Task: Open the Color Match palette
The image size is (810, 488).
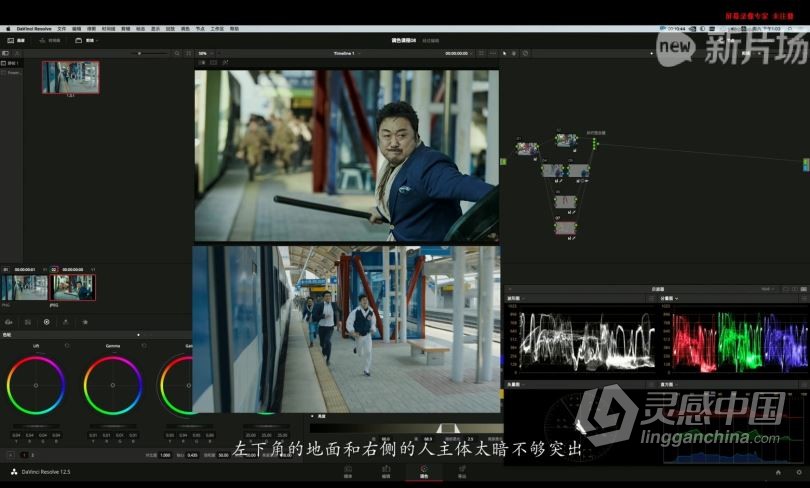Action: coord(28,322)
